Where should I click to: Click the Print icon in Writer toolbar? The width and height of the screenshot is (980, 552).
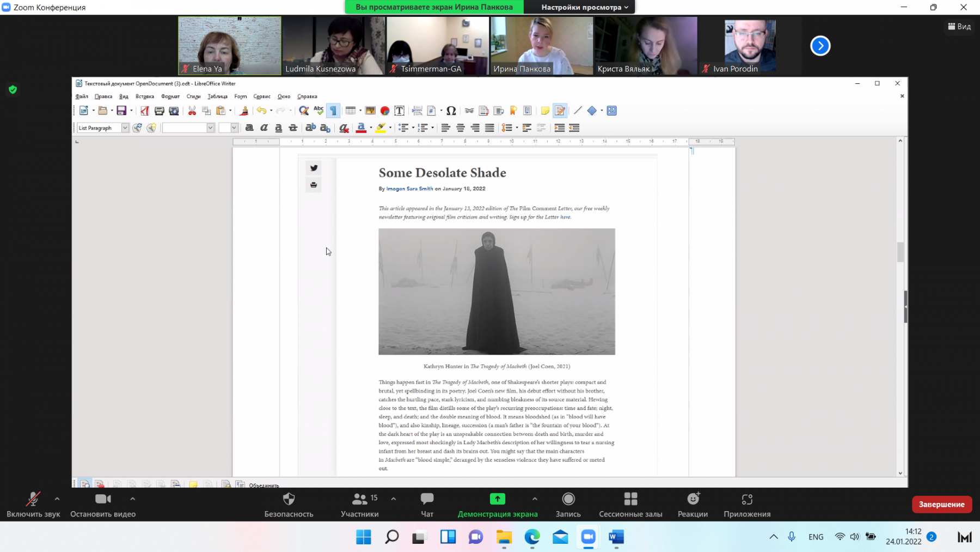click(159, 111)
